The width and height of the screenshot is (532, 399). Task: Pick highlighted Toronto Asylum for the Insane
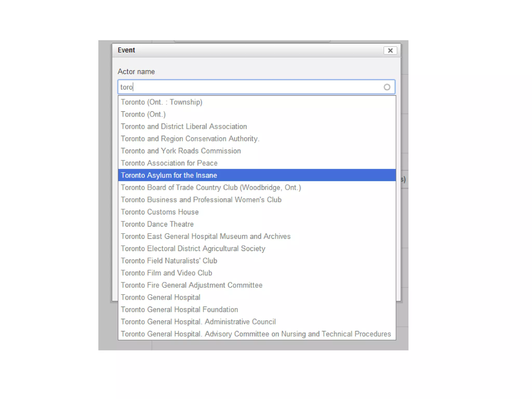coord(169,175)
